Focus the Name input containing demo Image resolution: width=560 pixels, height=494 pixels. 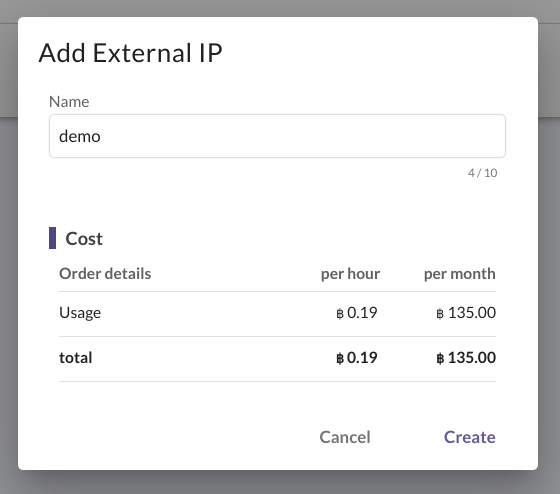click(277, 136)
